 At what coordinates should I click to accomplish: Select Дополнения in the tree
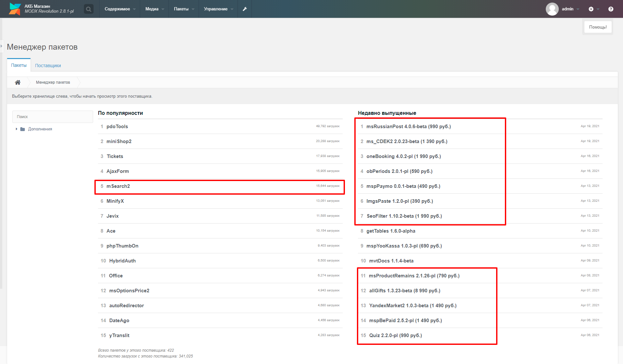40,129
